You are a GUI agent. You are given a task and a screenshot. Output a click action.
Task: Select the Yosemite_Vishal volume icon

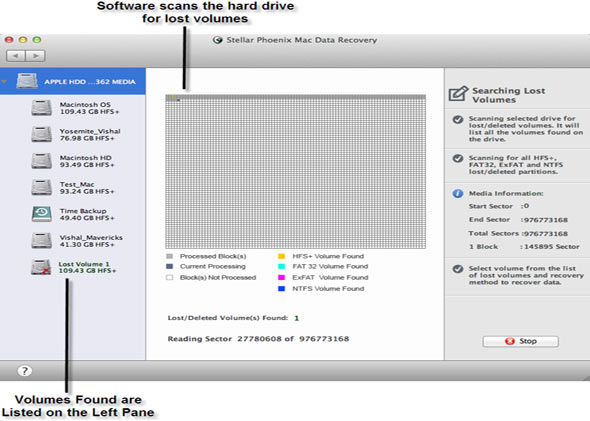tap(41, 134)
